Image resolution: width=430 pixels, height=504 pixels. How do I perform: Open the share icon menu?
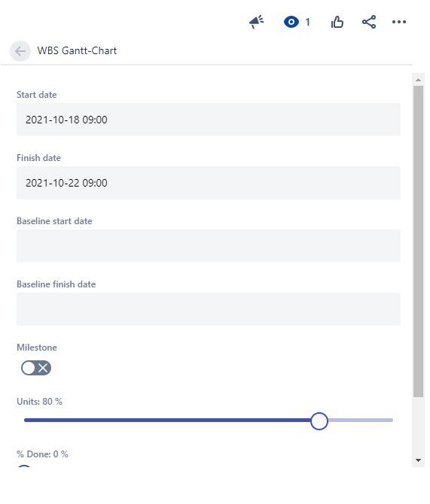pos(369,22)
